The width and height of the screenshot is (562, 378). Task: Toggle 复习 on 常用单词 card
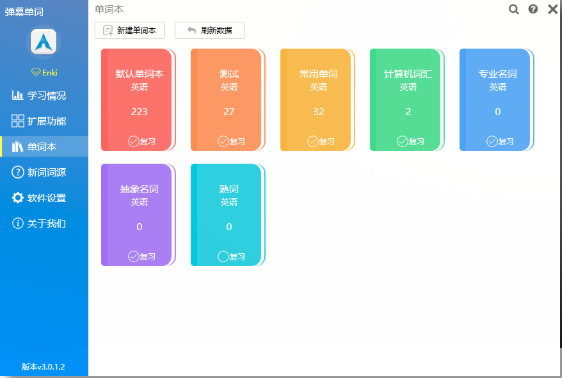tap(321, 141)
